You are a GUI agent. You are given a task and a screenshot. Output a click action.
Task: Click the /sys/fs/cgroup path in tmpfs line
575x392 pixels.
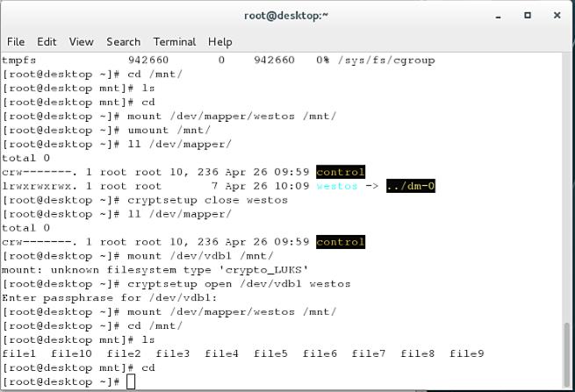(x=386, y=61)
